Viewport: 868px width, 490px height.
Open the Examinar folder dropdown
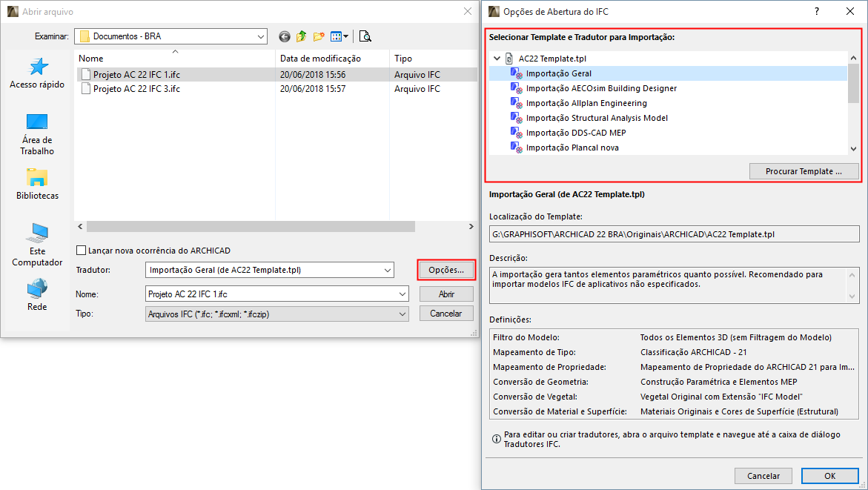coord(260,36)
